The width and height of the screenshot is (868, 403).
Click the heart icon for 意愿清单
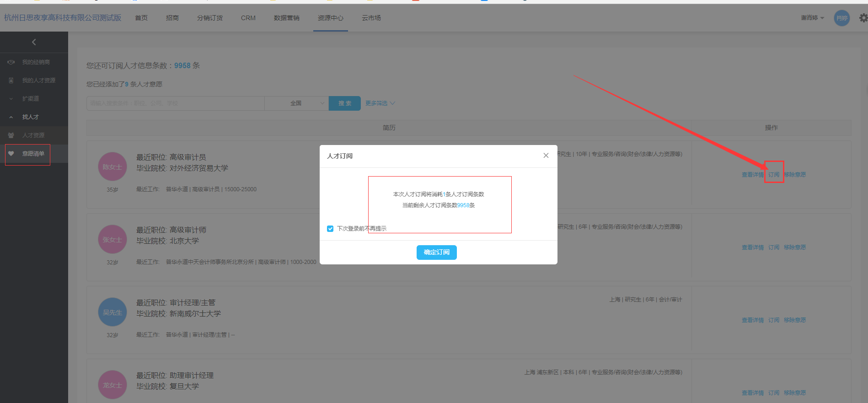click(x=11, y=154)
